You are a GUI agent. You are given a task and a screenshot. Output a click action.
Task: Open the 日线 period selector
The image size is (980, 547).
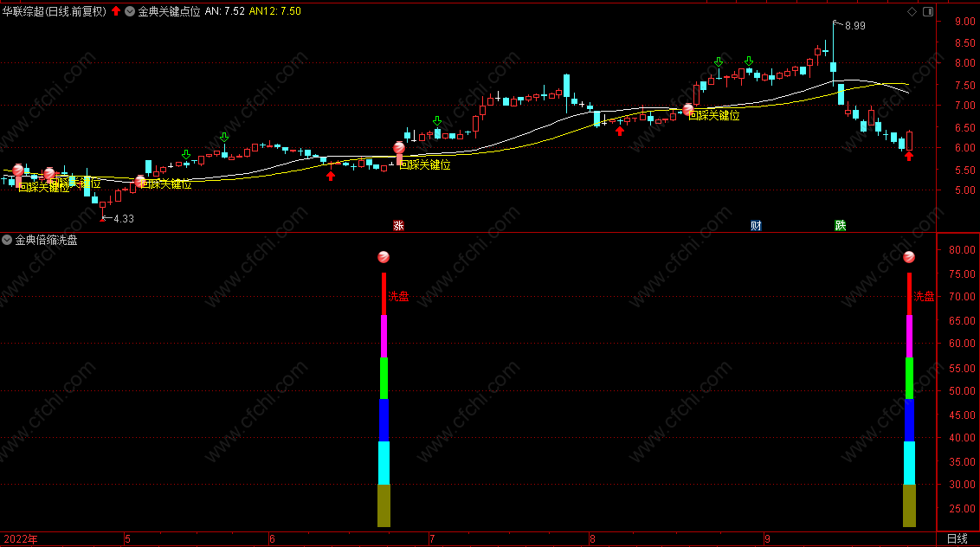click(x=957, y=539)
